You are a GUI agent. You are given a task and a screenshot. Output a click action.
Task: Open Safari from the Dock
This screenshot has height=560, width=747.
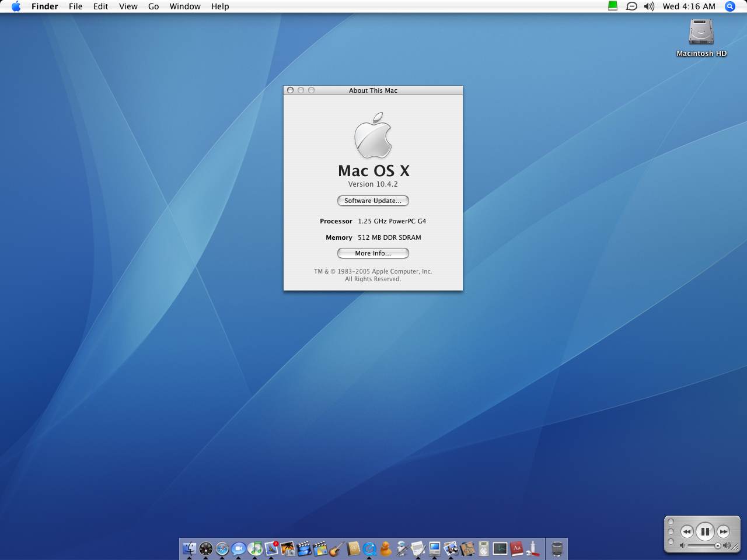click(222, 548)
